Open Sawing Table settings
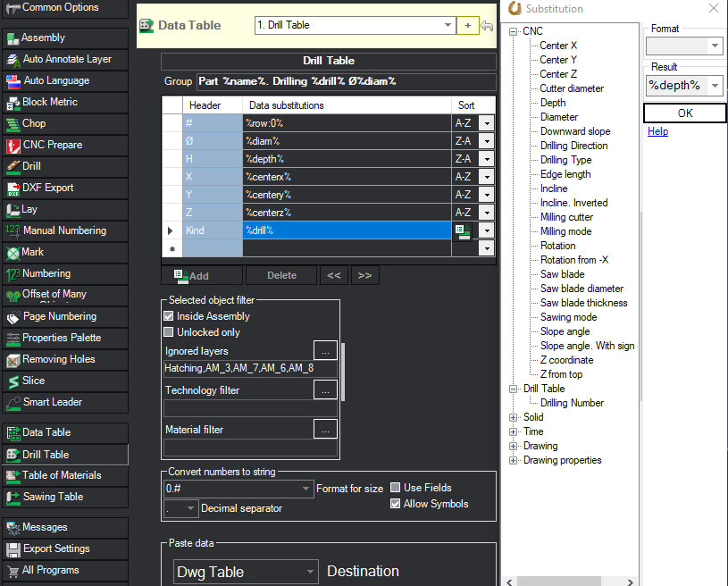Viewport: 728px width, 586px height. (x=65, y=497)
